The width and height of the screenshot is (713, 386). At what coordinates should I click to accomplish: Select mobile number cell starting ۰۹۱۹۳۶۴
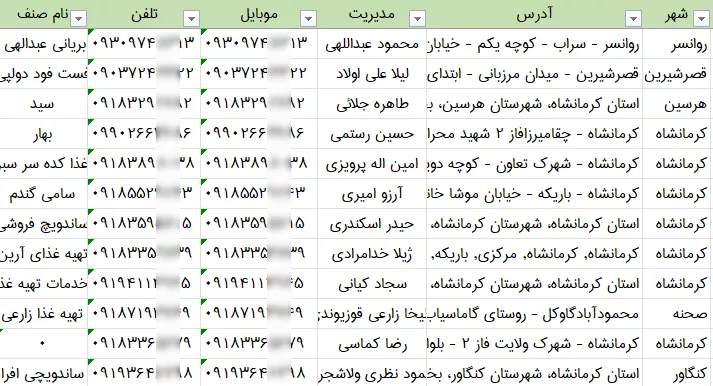(259, 373)
